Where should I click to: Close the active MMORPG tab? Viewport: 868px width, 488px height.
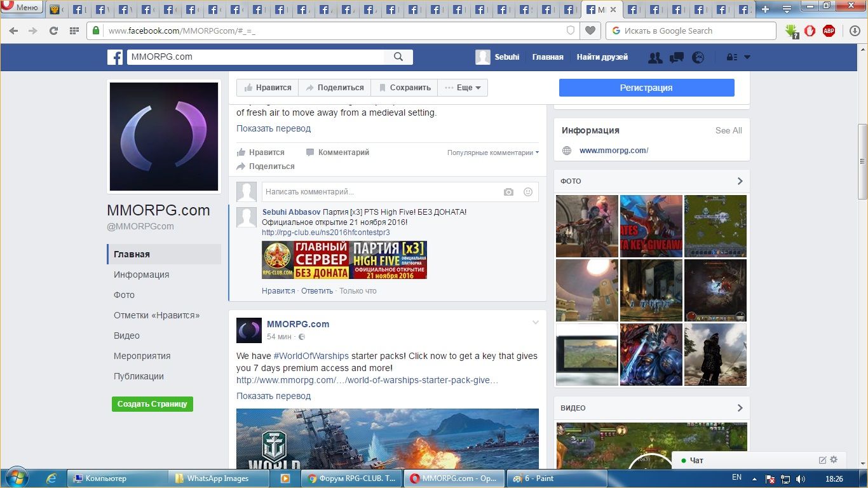click(x=614, y=10)
